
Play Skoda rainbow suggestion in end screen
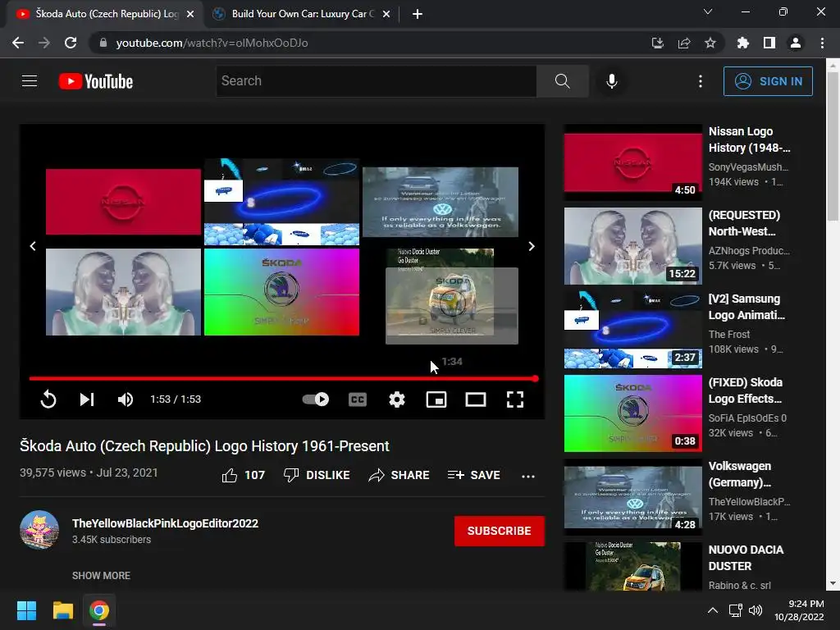click(282, 291)
